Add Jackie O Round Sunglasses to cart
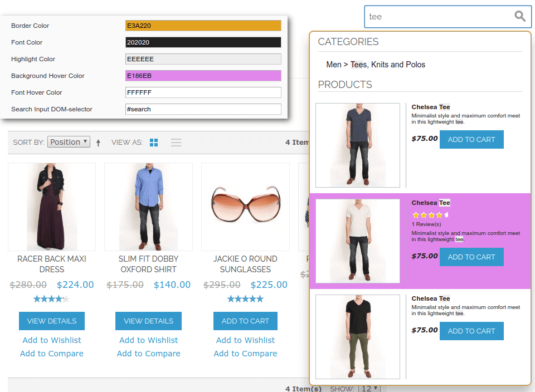 pyautogui.click(x=245, y=321)
